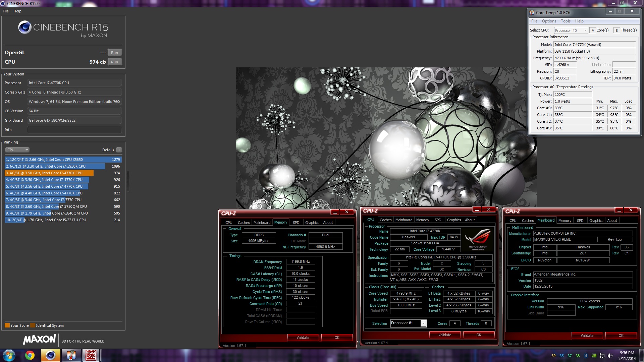
Task: Open Core Temp Help menu
Action: [579, 21]
